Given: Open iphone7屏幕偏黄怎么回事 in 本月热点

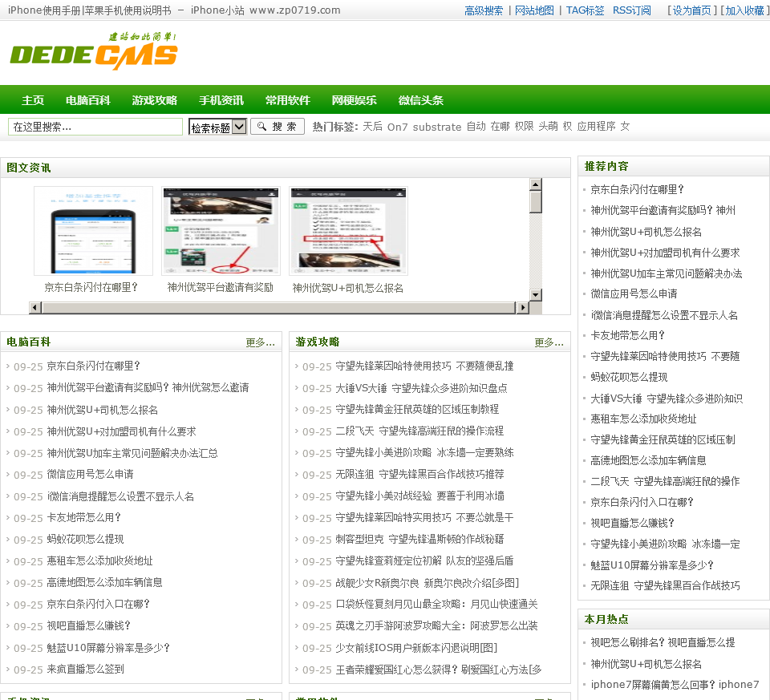Looking at the screenshot, I should point(675,684).
